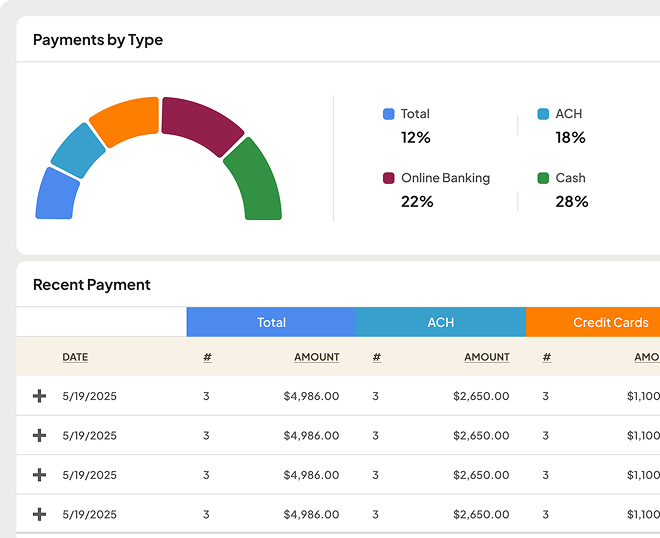Open the orange Credit Cards header

click(610, 322)
